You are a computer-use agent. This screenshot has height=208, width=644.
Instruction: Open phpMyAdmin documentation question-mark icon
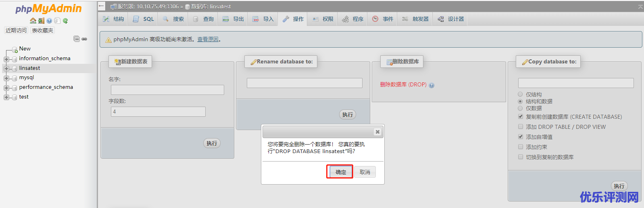[49, 21]
